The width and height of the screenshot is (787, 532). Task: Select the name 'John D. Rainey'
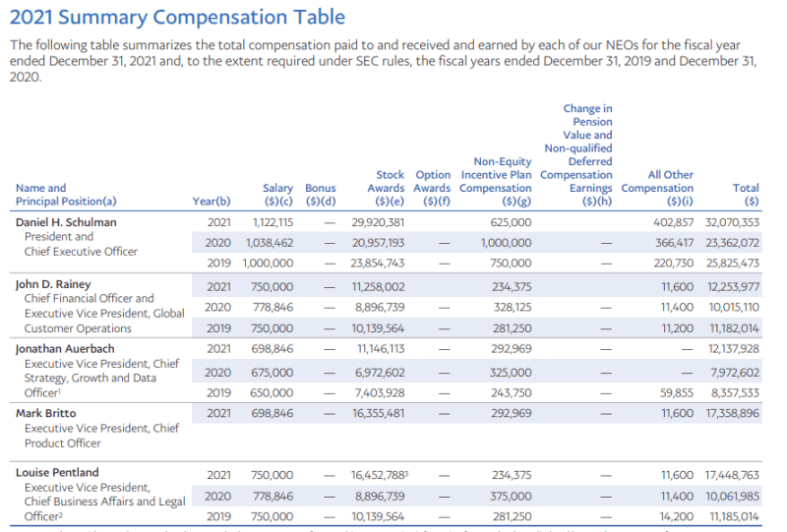(x=53, y=284)
